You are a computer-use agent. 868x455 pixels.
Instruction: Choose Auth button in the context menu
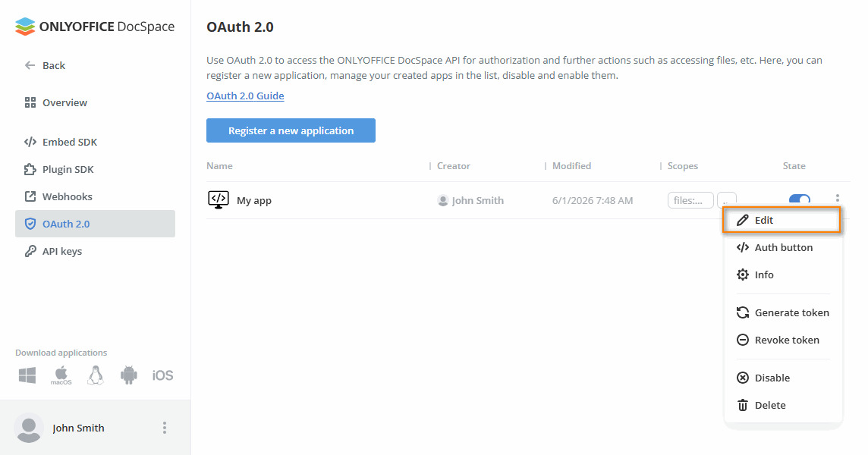pyautogui.click(x=782, y=247)
